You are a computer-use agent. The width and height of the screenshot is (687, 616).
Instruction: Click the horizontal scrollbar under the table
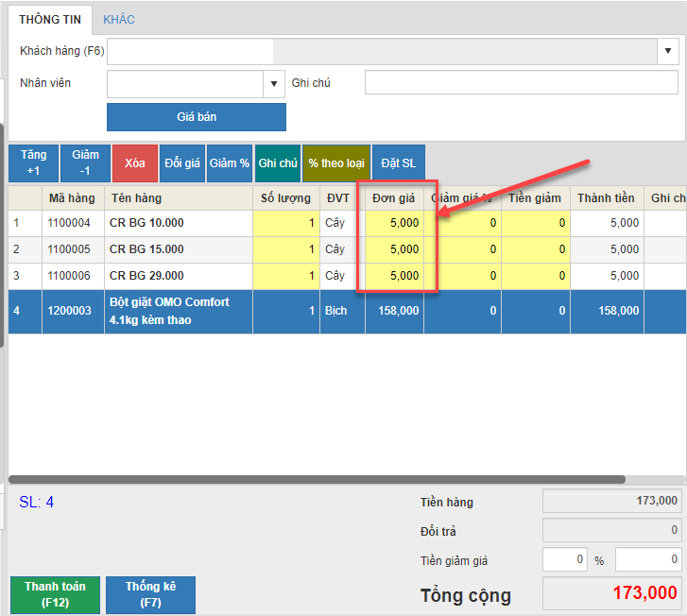click(x=317, y=480)
